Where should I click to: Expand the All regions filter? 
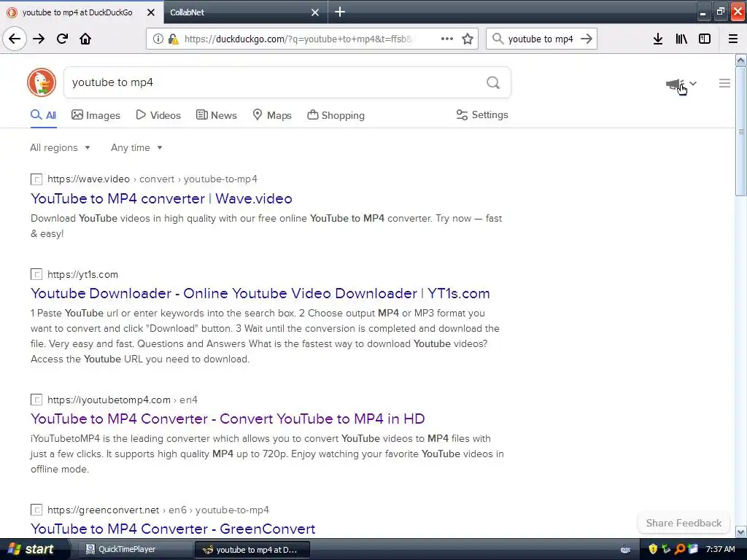pos(60,147)
